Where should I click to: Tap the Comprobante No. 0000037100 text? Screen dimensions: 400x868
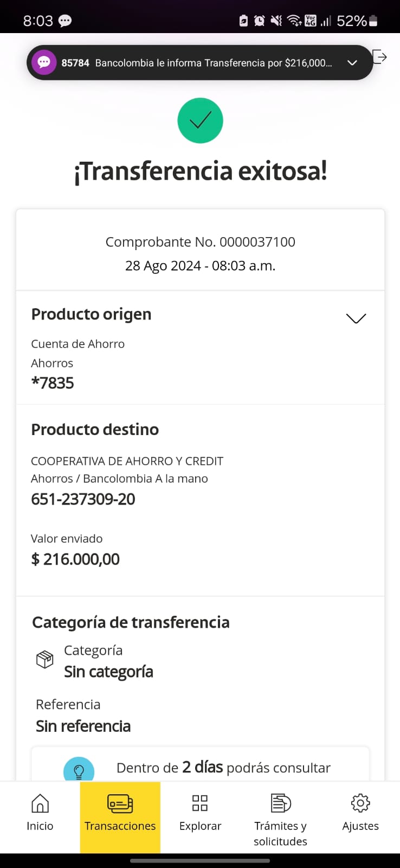coord(200,242)
